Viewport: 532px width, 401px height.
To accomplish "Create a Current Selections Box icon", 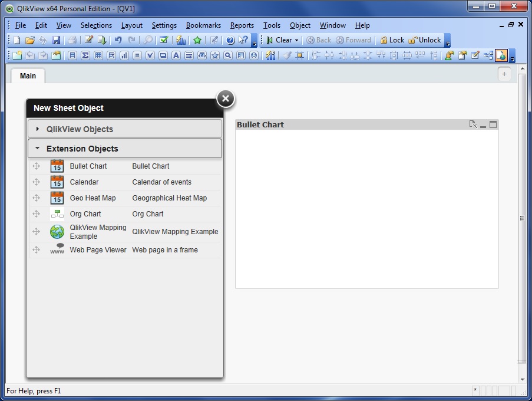I will point(150,55).
